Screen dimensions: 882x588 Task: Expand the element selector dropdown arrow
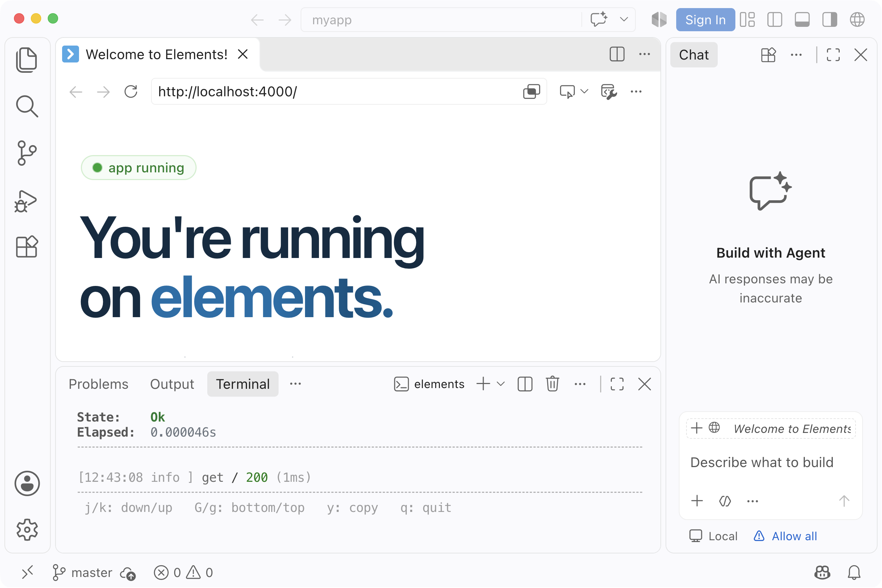(x=584, y=92)
